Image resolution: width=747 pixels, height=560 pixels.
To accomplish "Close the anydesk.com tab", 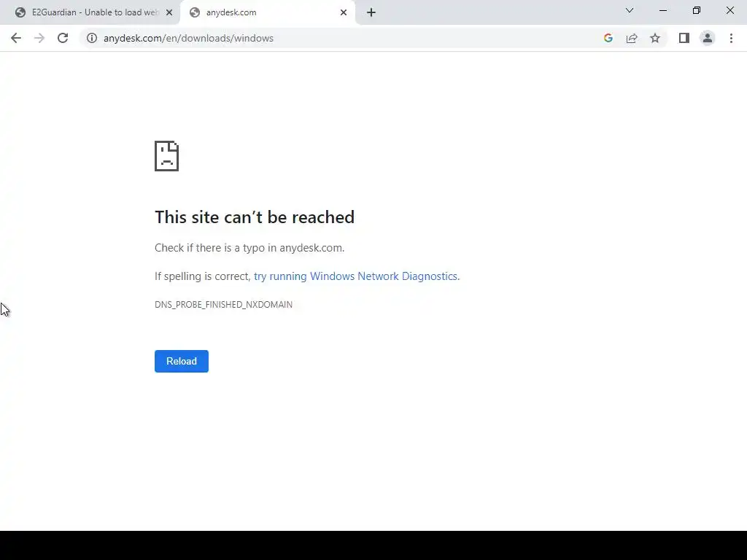I will [x=344, y=12].
